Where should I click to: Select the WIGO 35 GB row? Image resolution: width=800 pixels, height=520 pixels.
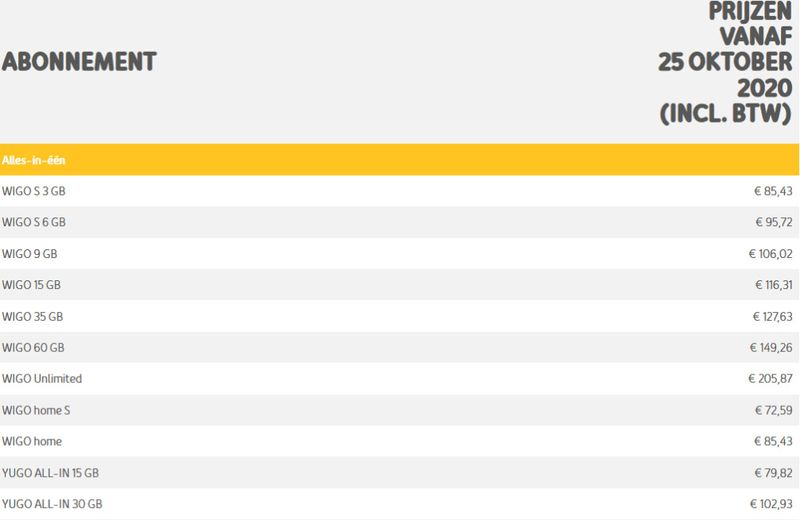[399, 316]
